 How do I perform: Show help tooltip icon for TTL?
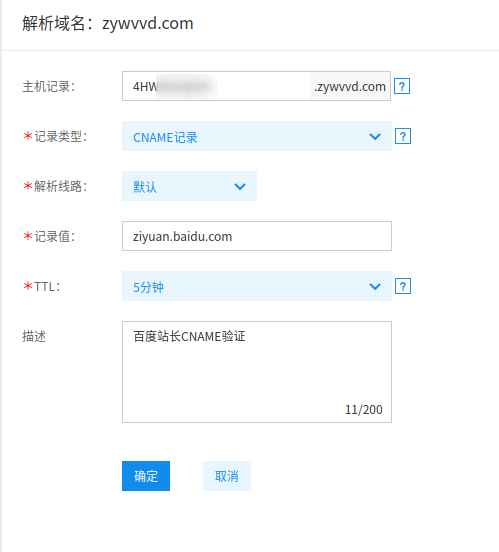tap(403, 286)
